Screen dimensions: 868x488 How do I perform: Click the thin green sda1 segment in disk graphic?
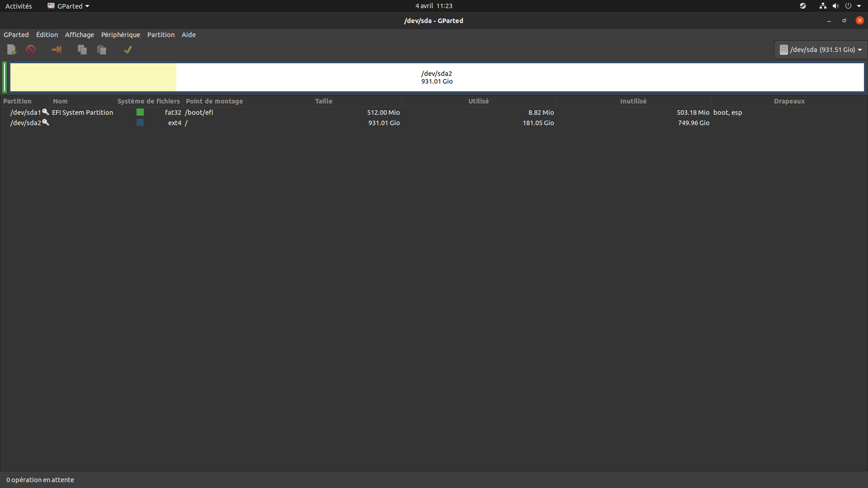[x=5, y=77]
